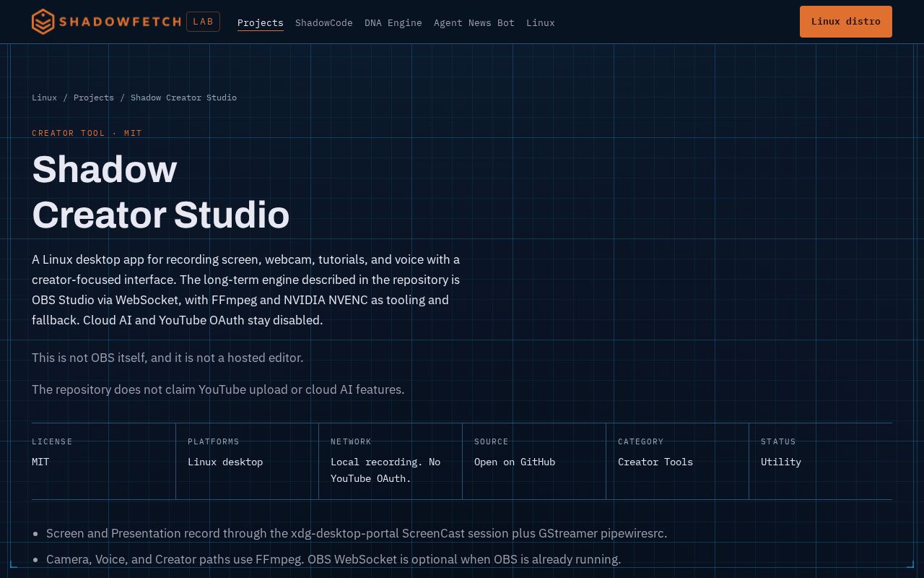Click the NETWORK column label
The image size is (924, 578).
coord(351,441)
